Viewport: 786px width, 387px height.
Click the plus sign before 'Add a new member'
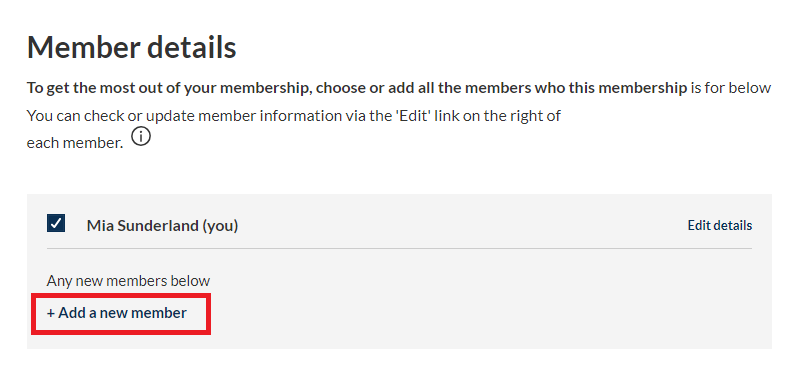coord(50,313)
